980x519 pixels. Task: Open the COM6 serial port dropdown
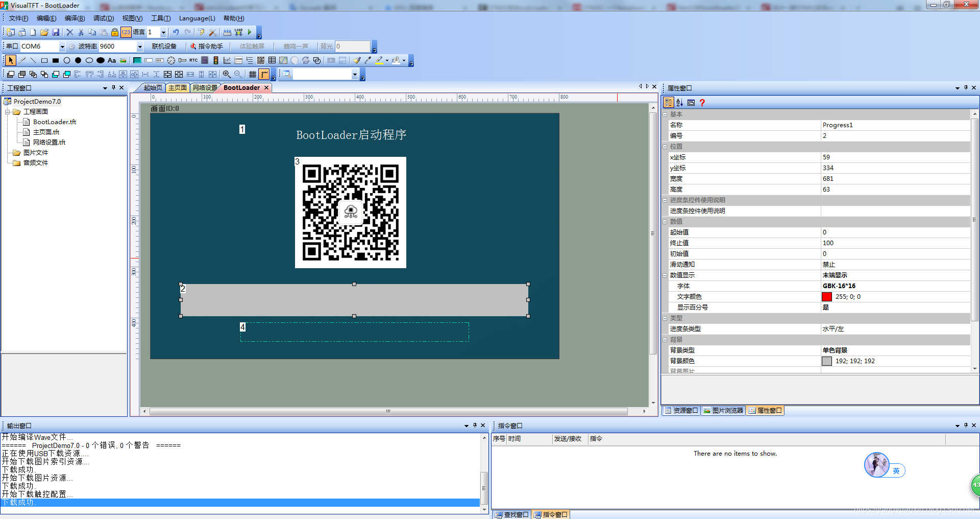click(x=62, y=46)
